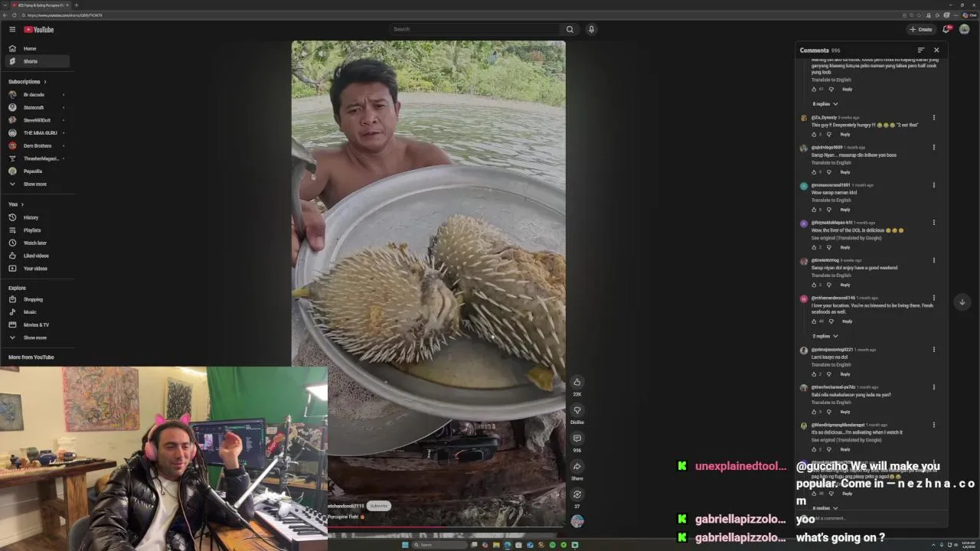Expand the 2 replies thread

(825, 336)
